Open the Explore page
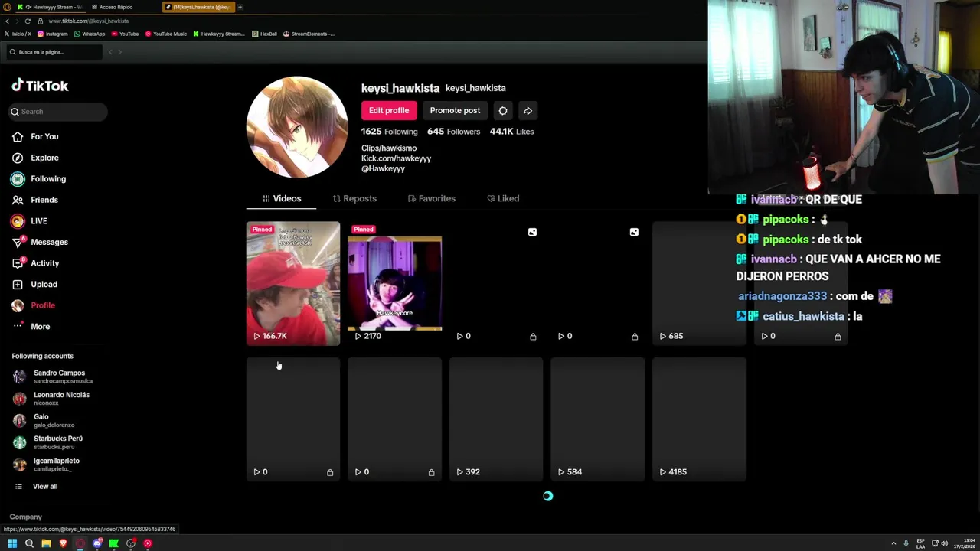The height and width of the screenshot is (551, 980). point(35,158)
